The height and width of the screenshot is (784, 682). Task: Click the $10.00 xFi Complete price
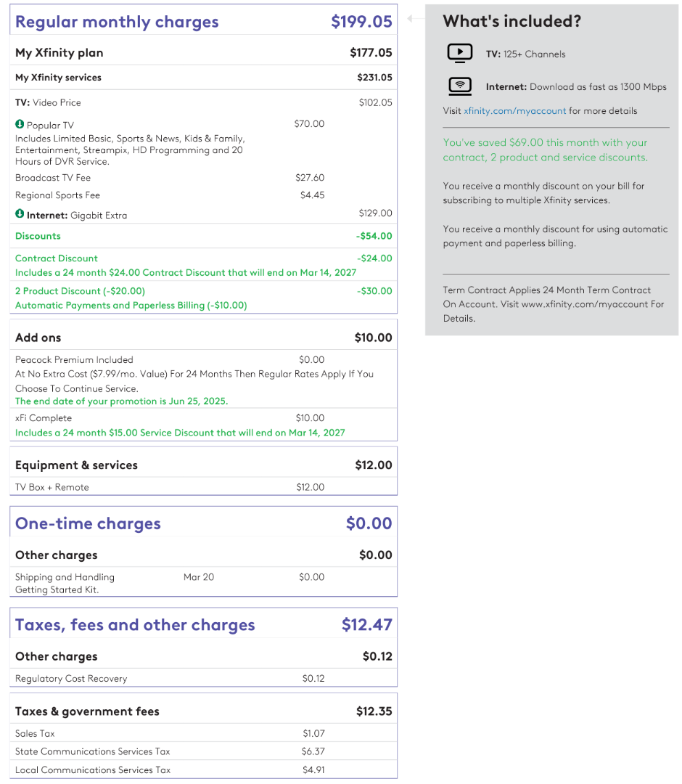coord(311,418)
